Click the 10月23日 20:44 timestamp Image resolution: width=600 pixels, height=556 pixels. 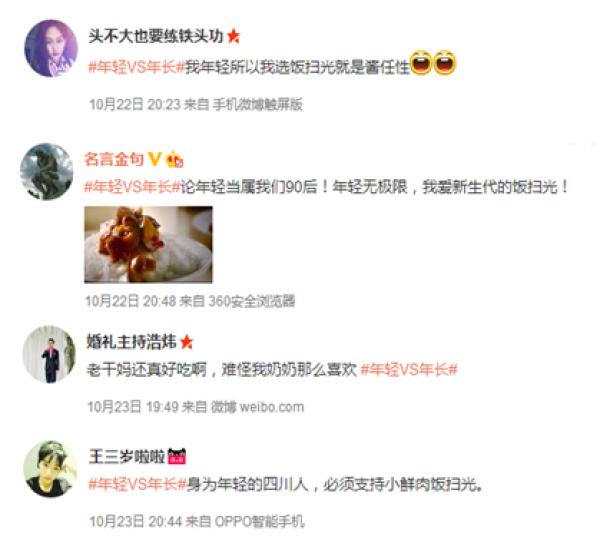pos(135,521)
